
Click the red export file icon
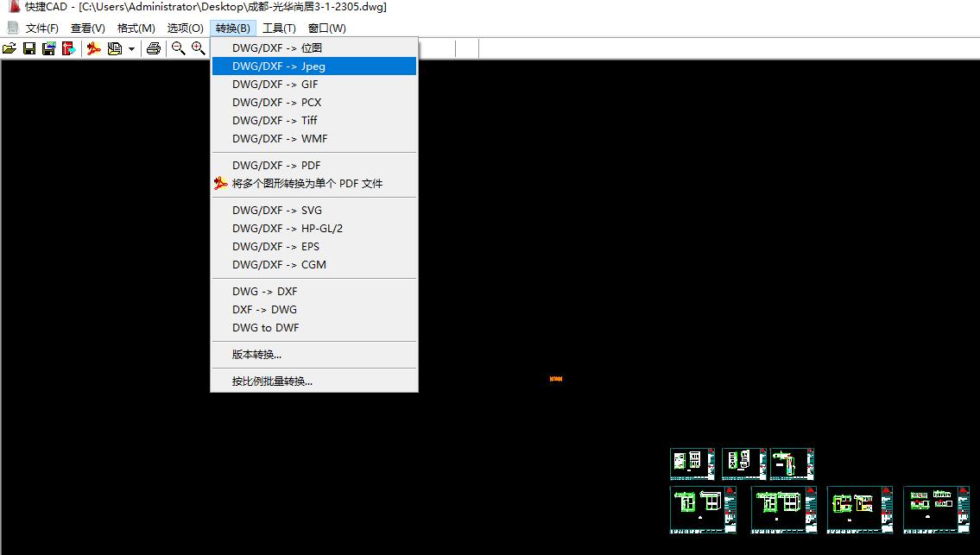pyautogui.click(x=69, y=48)
